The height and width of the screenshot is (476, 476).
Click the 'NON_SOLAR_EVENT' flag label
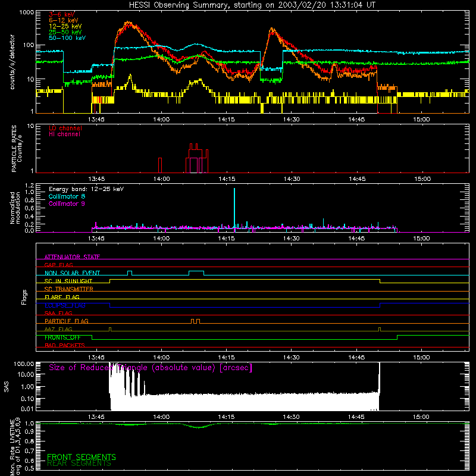pos(72,273)
